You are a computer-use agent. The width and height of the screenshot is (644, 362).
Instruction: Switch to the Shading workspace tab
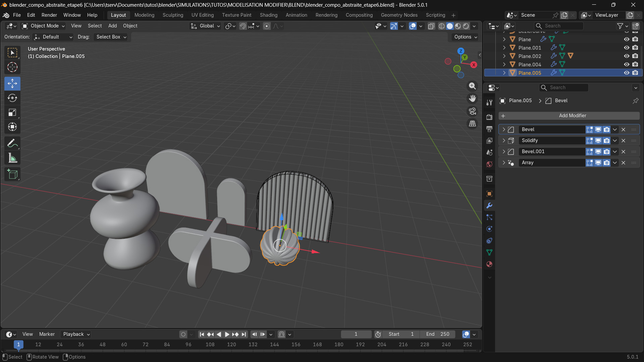coord(268,15)
